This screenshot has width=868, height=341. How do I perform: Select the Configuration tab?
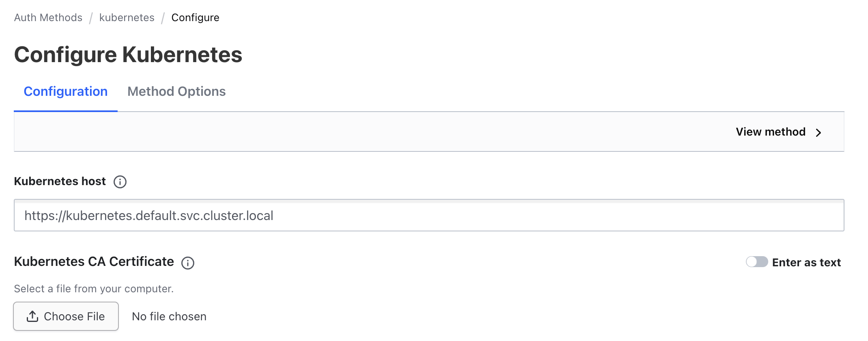(x=66, y=92)
